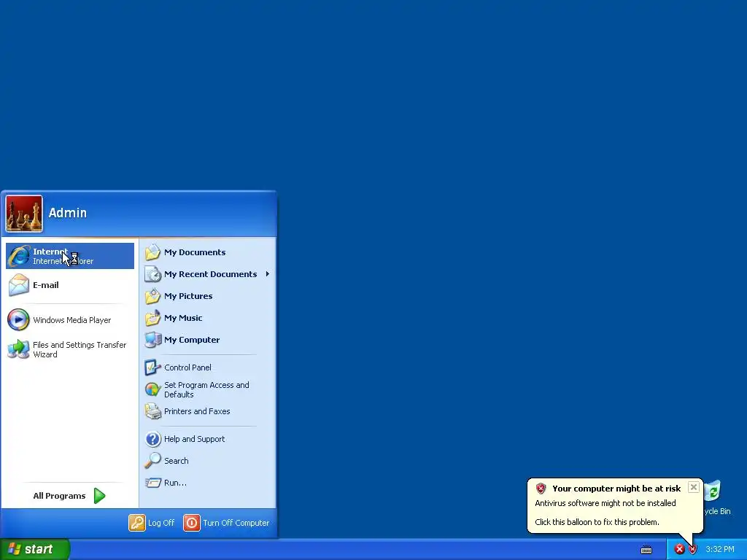Screen dimensions: 747x560
Task: Expand the My Recent Documents submenu arrow
Action: 268,274
